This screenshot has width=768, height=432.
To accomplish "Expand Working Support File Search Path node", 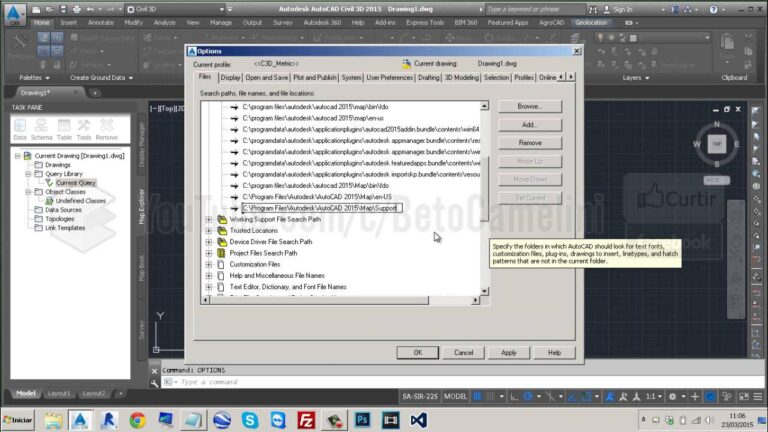I will 209,219.
